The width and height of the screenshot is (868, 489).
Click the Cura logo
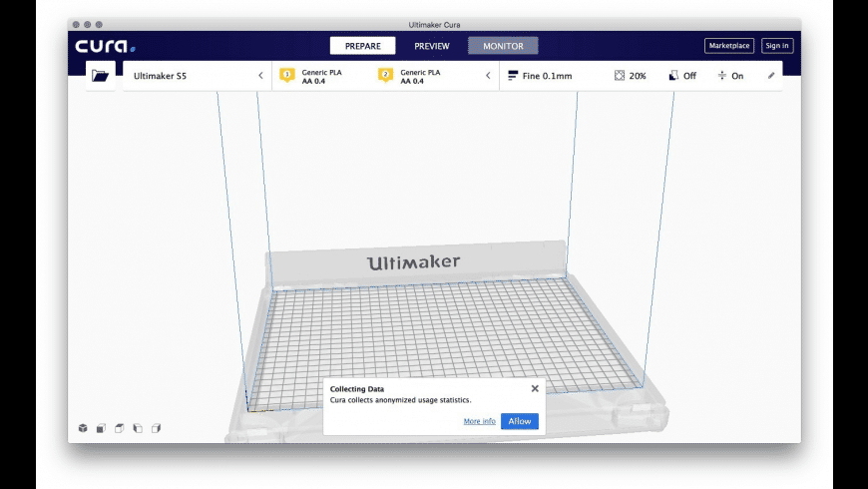[105, 46]
